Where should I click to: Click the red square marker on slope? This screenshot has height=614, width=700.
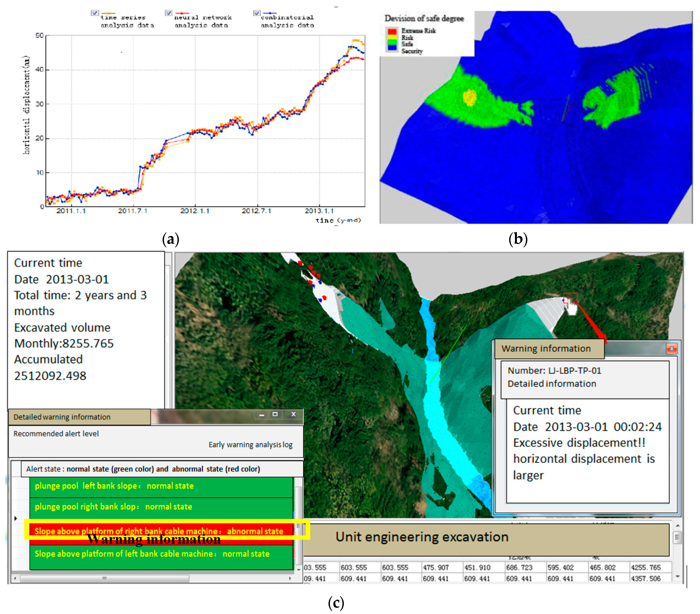[570, 298]
